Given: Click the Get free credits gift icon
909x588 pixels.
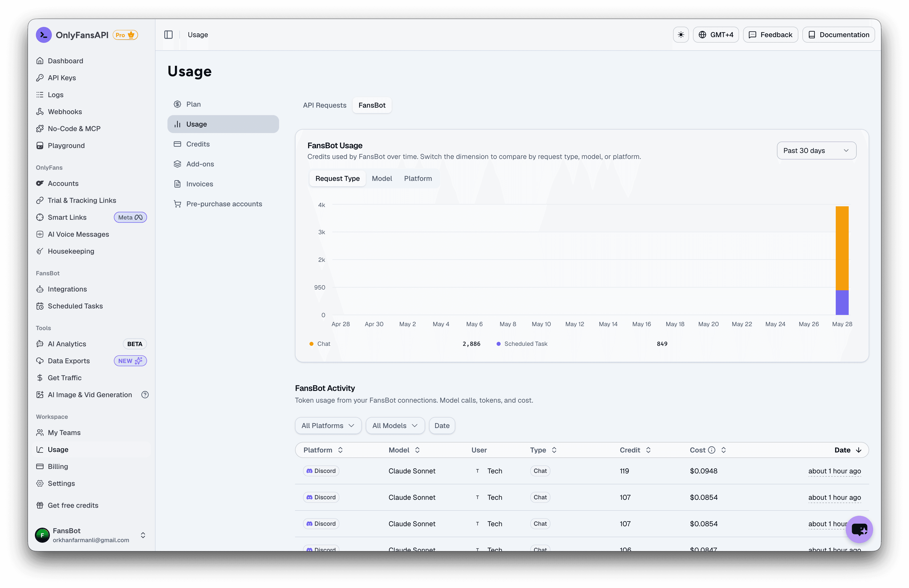Looking at the screenshot, I should [x=40, y=505].
